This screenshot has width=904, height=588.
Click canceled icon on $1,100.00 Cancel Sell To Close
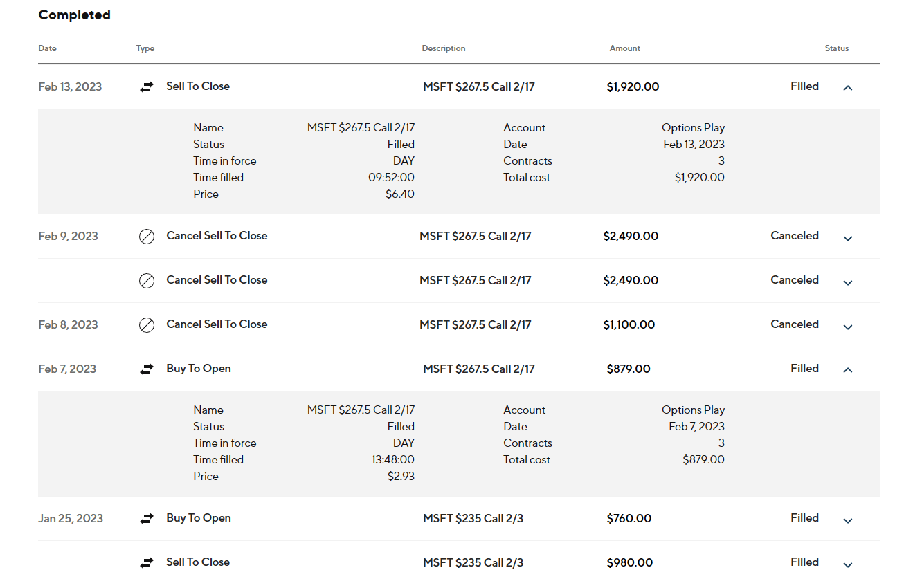147,325
